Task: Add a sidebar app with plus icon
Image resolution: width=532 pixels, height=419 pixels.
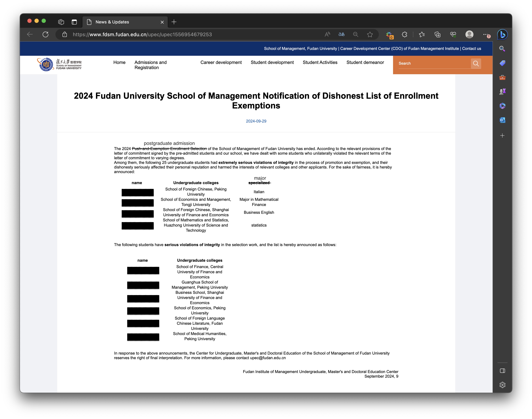Action: click(x=502, y=135)
